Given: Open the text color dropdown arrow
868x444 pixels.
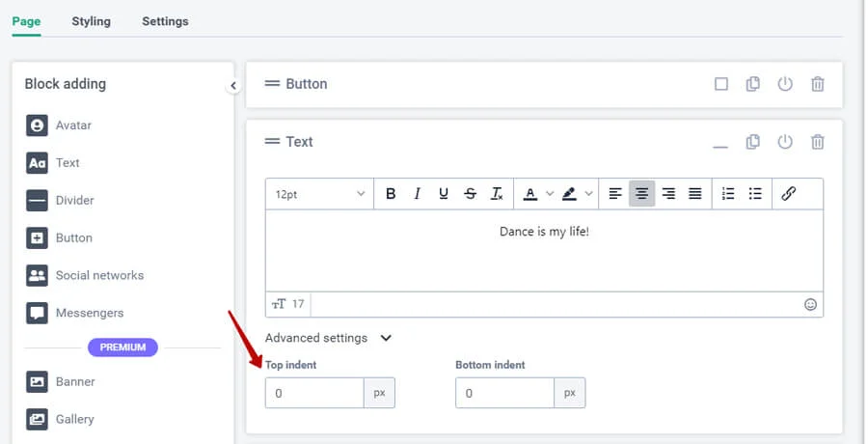Looking at the screenshot, I should click(550, 194).
